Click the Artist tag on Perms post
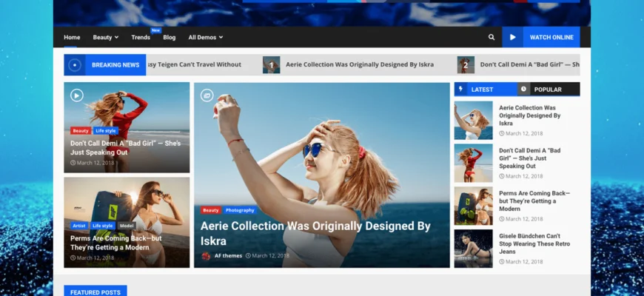This screenshot has width=644, height=296. 79,226
